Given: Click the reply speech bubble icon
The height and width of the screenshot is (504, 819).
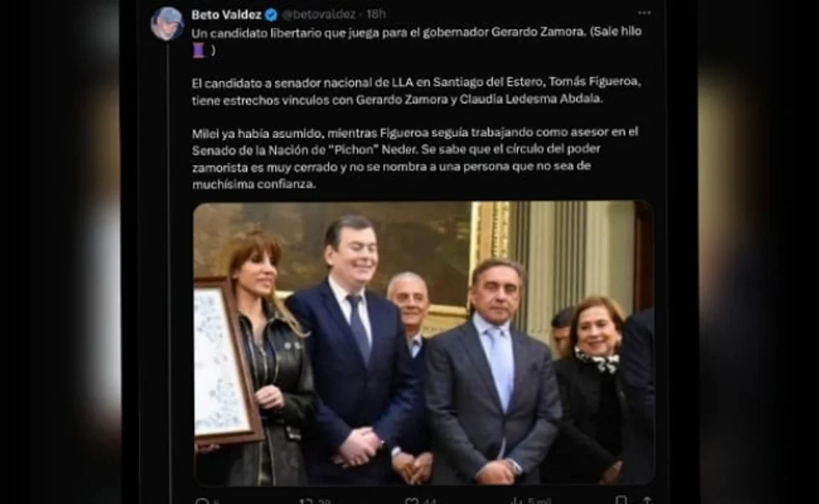Looking at the screenshot, I should click(201, 501).
